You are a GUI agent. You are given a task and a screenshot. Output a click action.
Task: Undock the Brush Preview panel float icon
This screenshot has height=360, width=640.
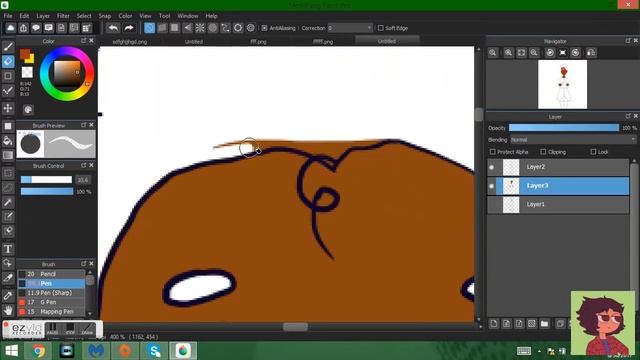tap(84, 125)
